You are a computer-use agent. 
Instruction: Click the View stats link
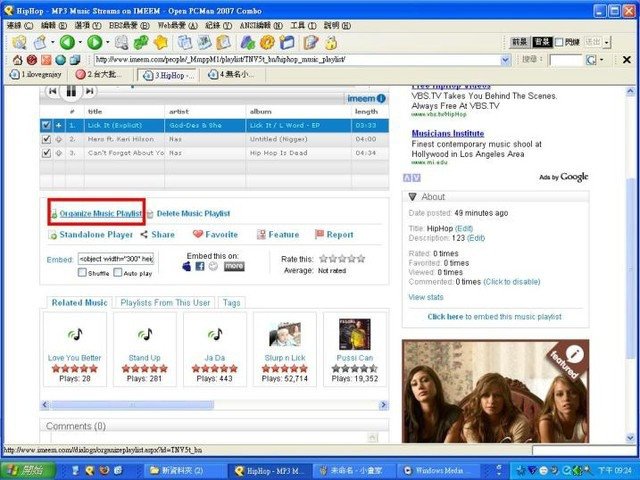426,297
